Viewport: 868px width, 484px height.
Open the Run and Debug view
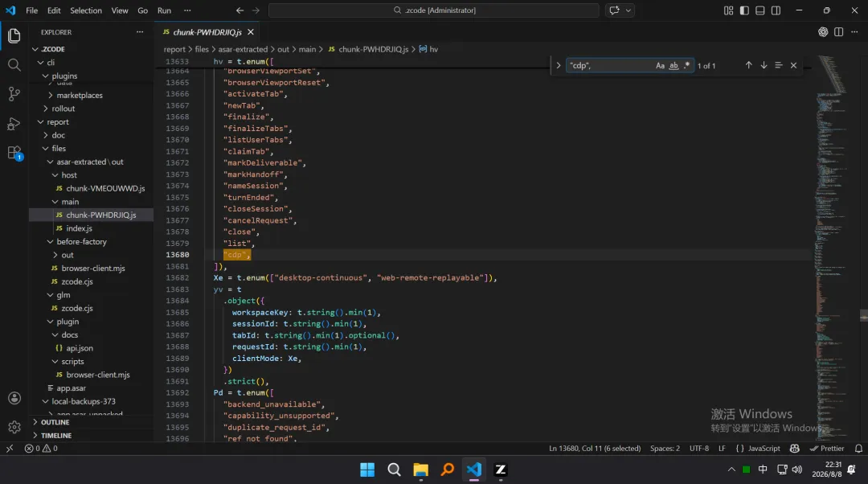tap(14, 124)
